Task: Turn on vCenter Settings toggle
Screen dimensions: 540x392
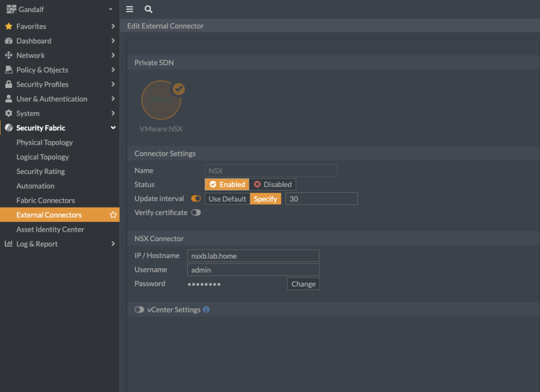Action: 139,310
